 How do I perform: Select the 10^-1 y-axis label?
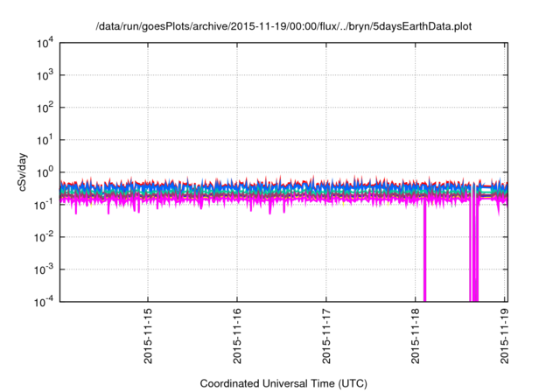[45, 206]
